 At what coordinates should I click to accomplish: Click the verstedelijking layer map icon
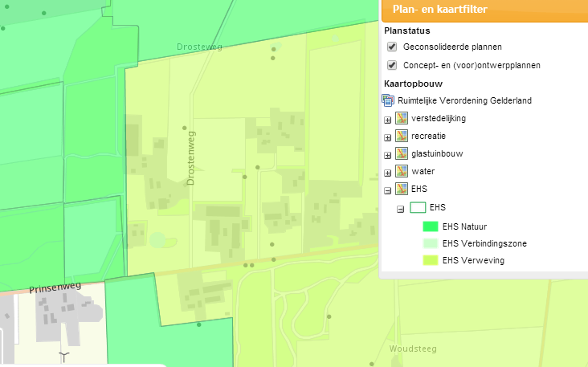[x=402, y=119]
